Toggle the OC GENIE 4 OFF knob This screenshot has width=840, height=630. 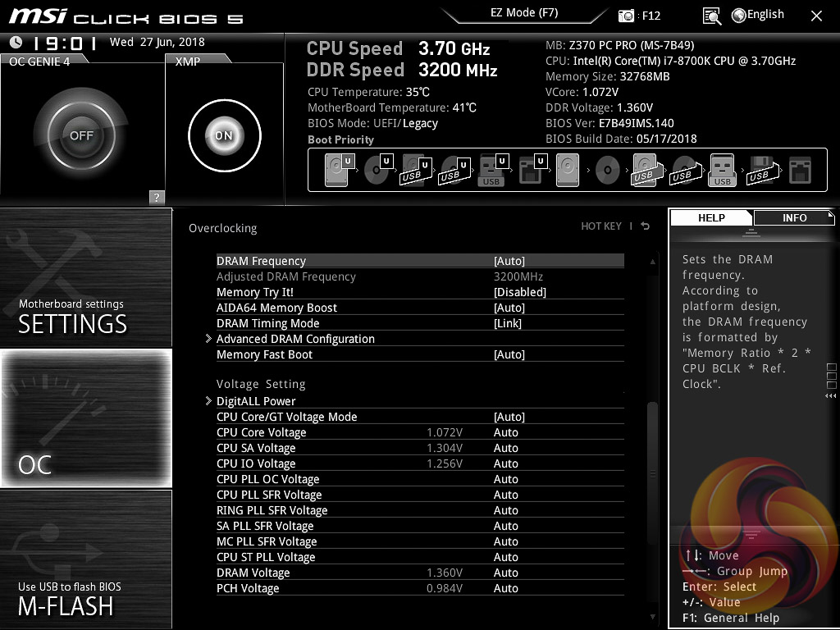(x=81, y=135)
